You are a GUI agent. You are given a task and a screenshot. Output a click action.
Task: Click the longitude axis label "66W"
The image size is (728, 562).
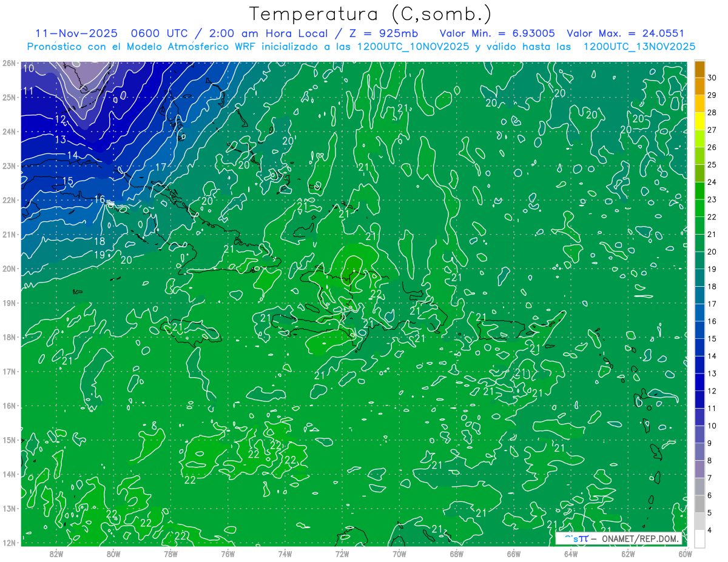click(513, 554)
